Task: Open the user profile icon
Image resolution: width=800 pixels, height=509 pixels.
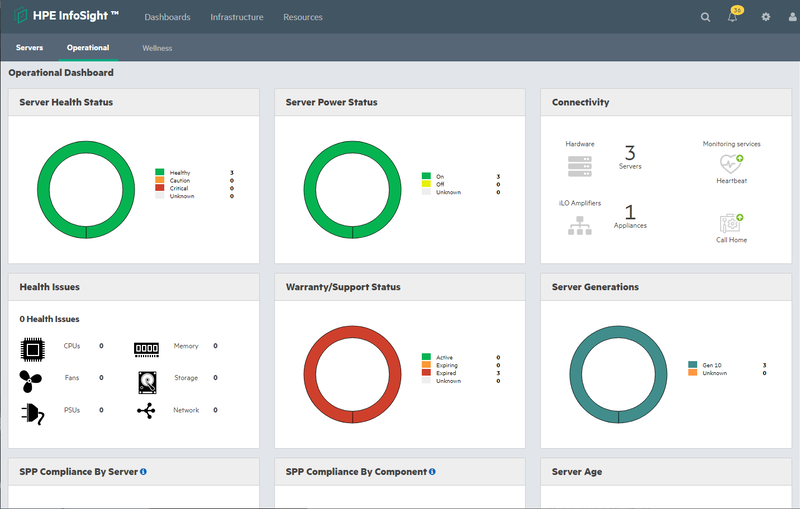Action: 792,17
